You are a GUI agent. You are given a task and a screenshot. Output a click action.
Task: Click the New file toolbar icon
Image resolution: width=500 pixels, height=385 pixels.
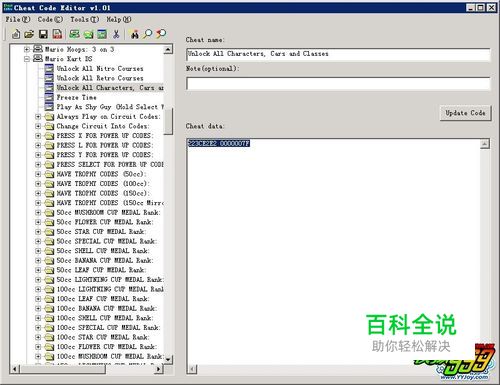tap(16, 34)
